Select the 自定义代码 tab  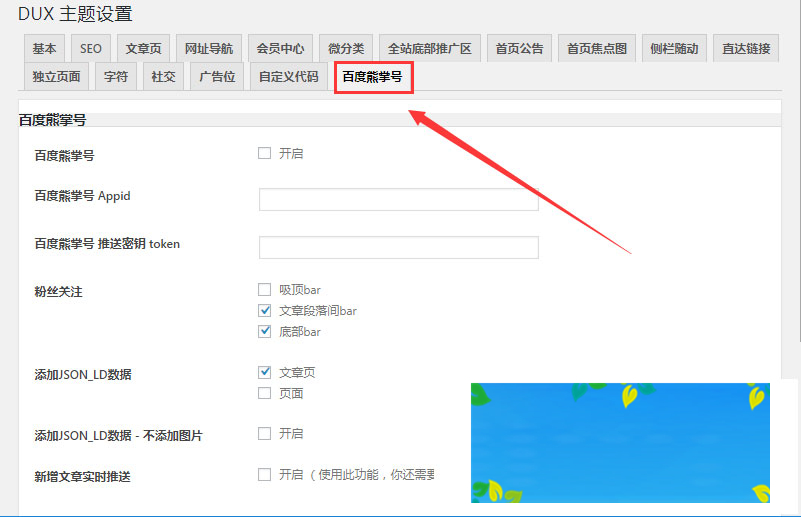(x=288, y=76)
